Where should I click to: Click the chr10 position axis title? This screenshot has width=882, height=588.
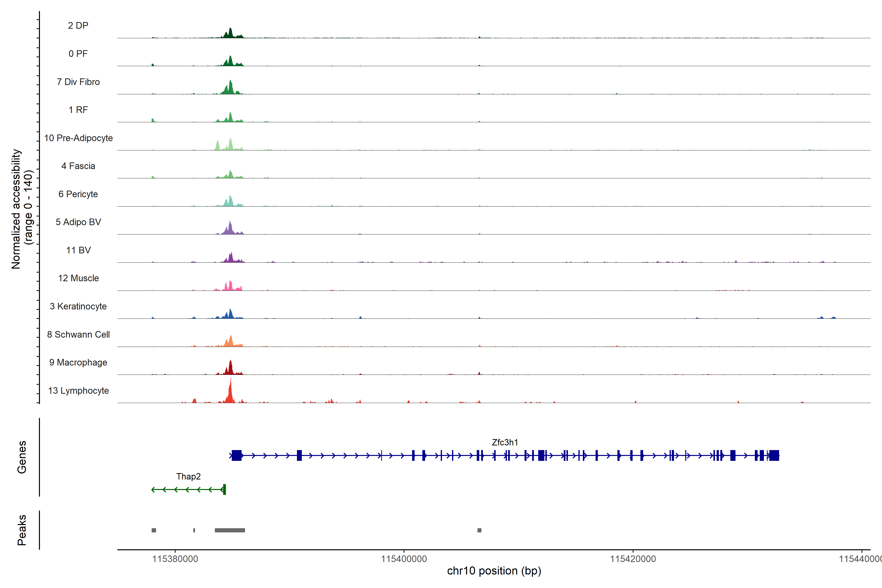[x=494, y=571]
